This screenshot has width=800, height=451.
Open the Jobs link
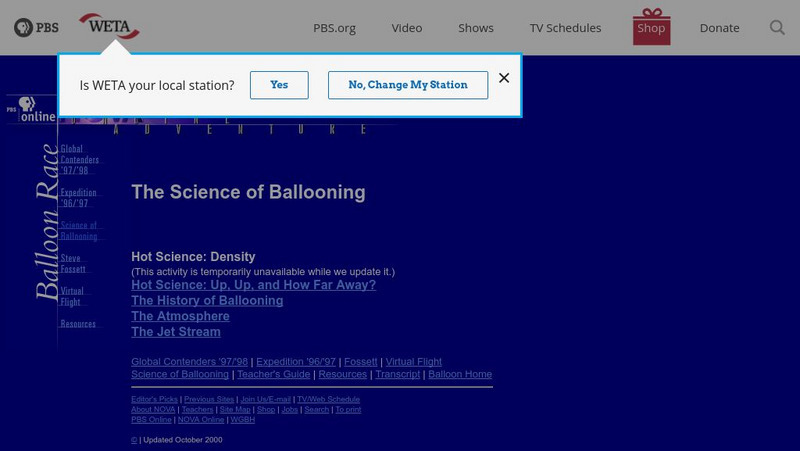point(290,409)
